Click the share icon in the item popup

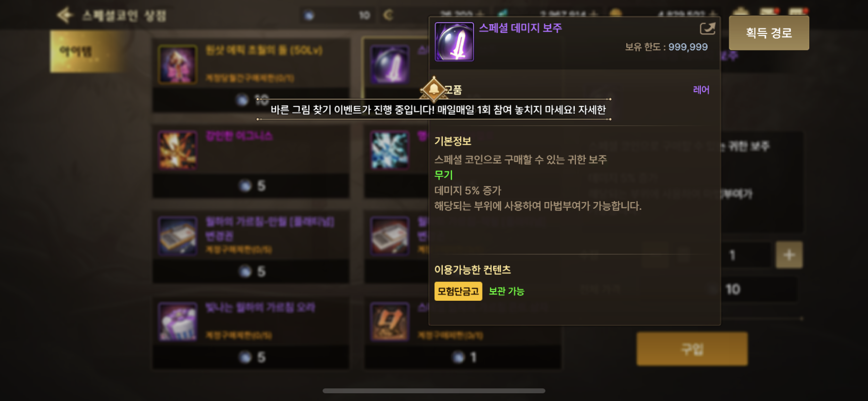[707, 29]
